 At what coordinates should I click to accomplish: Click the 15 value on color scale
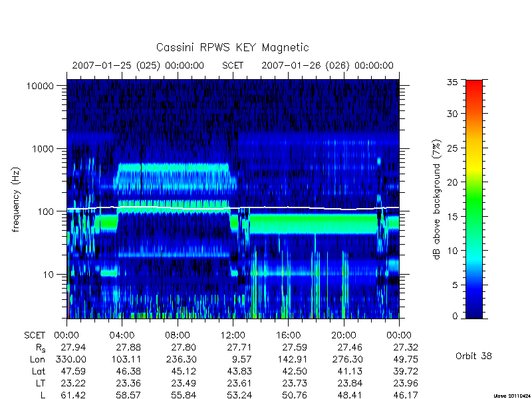point(452,217)
